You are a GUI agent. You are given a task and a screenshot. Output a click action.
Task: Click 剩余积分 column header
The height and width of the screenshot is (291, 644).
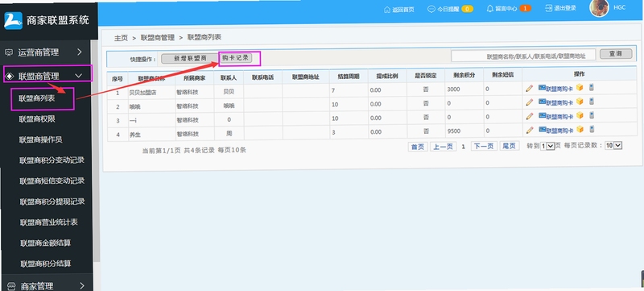coord(464,76)
